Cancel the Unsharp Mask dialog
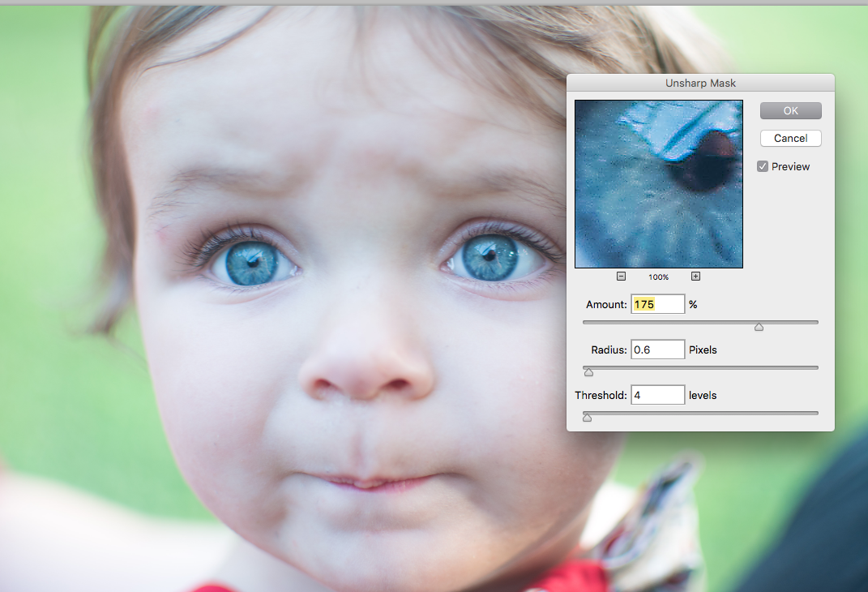The image size is (868, 592). 790,139
